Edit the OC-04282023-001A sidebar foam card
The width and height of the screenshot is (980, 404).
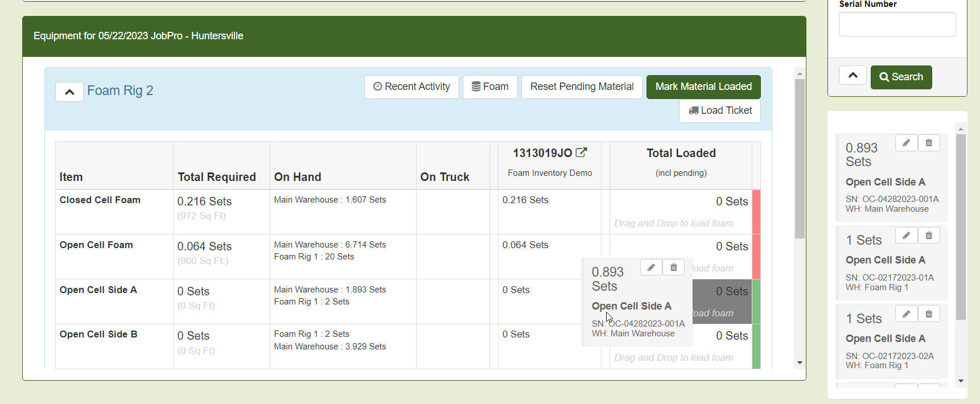(906, 143)
